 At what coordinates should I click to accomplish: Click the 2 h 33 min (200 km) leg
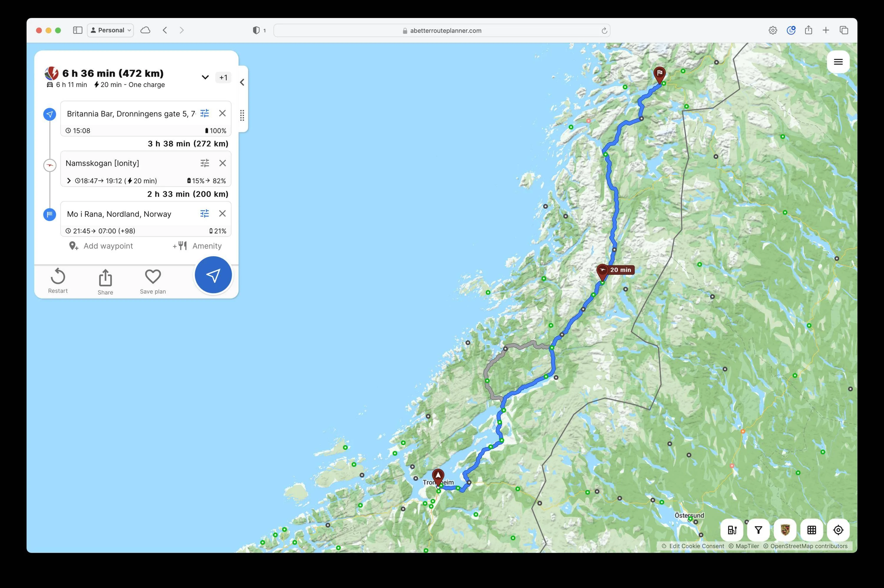click(187, 194)
